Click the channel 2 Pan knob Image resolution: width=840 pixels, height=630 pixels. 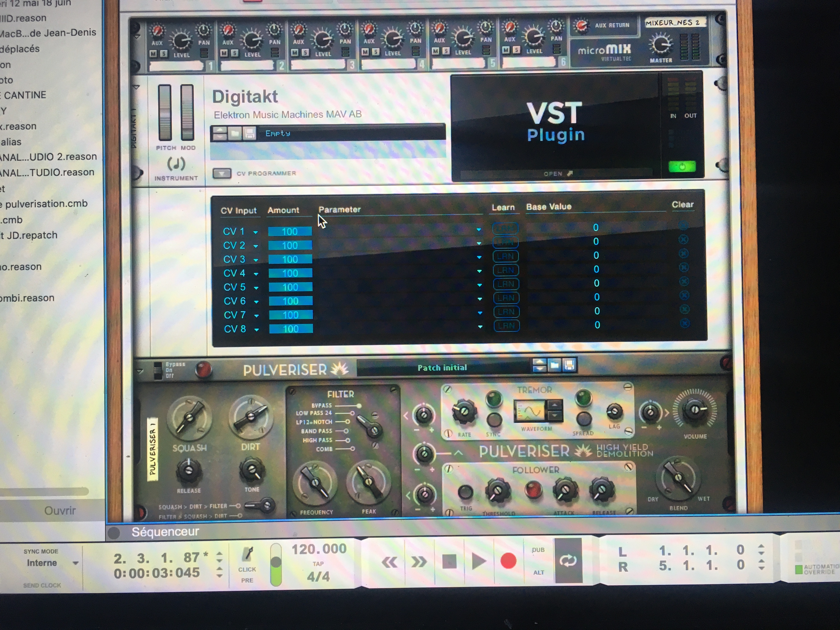point(274,29)
